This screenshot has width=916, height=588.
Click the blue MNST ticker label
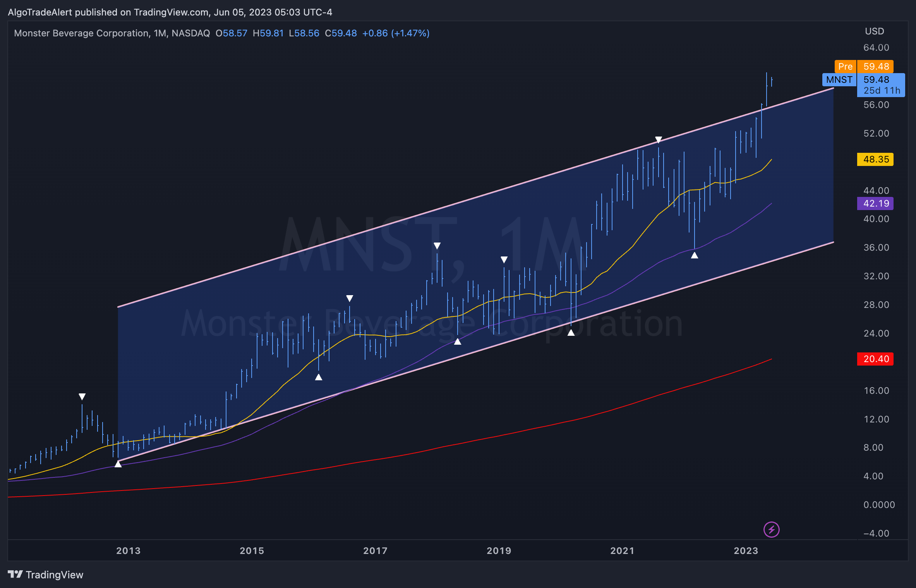tap(839, 80)
